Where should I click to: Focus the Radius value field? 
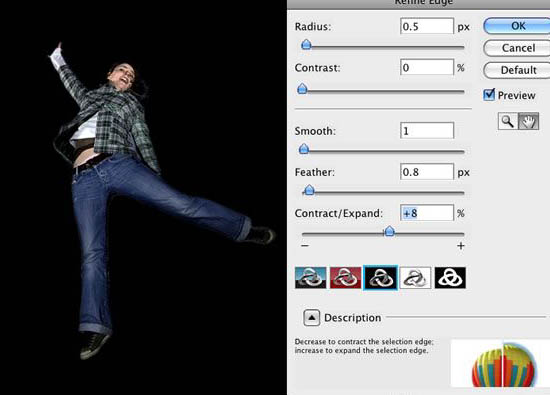click(x=427, y=26)
